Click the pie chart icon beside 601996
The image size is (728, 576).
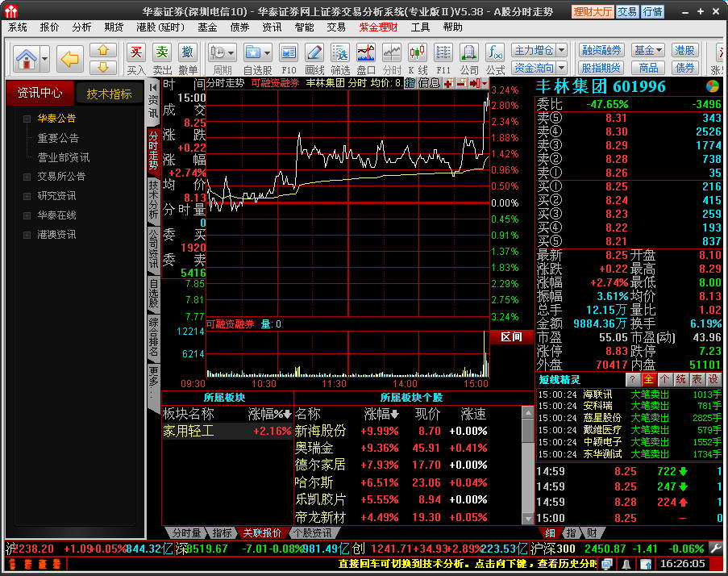(x=712, y=86)
